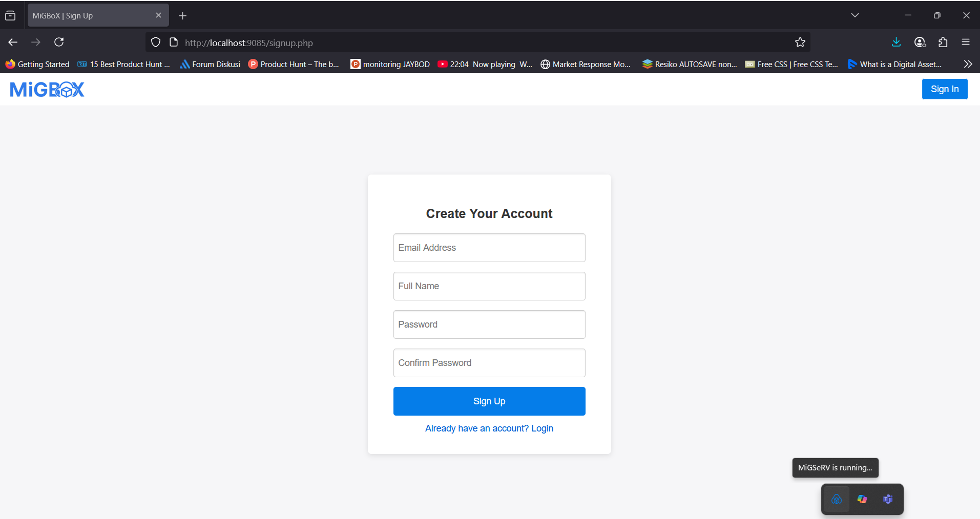Open the Firefox account icon

920,42
